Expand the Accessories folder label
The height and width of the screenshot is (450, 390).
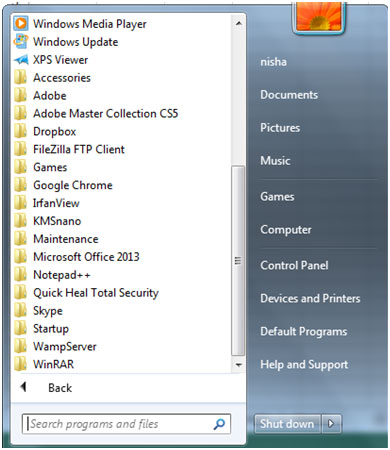tap(62, 78)
